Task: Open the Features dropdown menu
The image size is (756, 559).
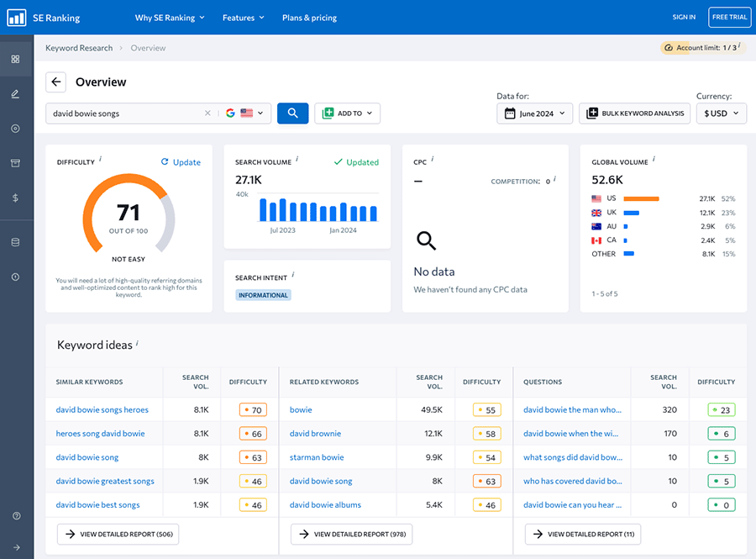Action: pyautogui.click(x=244, y=18)
